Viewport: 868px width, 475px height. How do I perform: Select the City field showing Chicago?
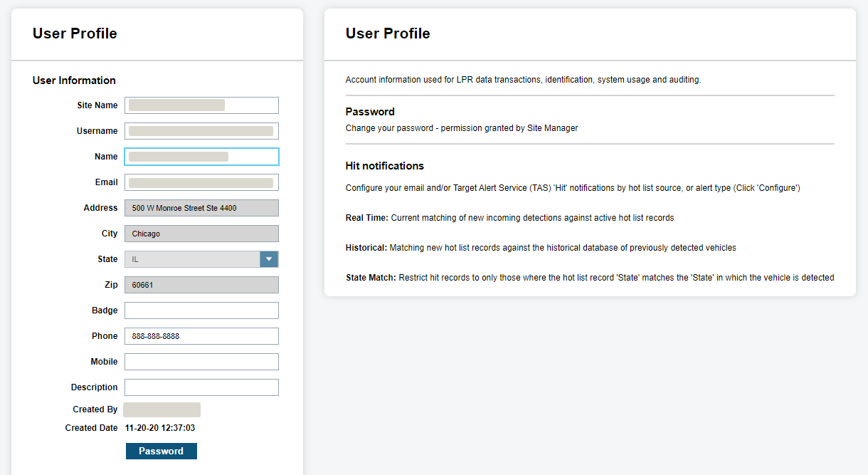[x=201, y=234]
